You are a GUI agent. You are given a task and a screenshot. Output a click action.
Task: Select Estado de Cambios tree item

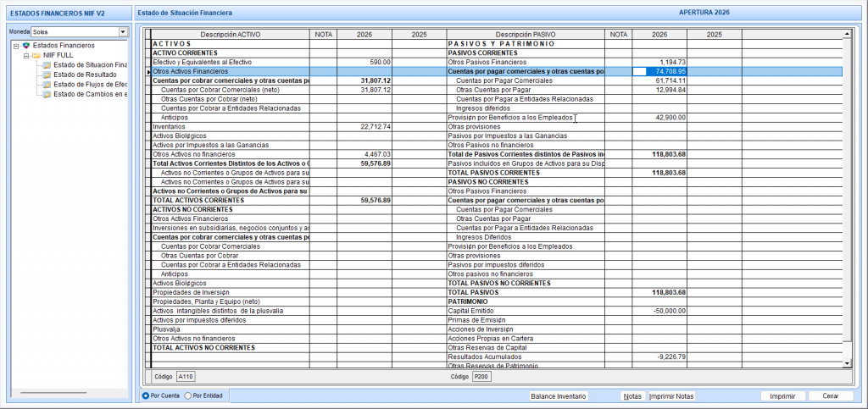click(x=90, y=94)
